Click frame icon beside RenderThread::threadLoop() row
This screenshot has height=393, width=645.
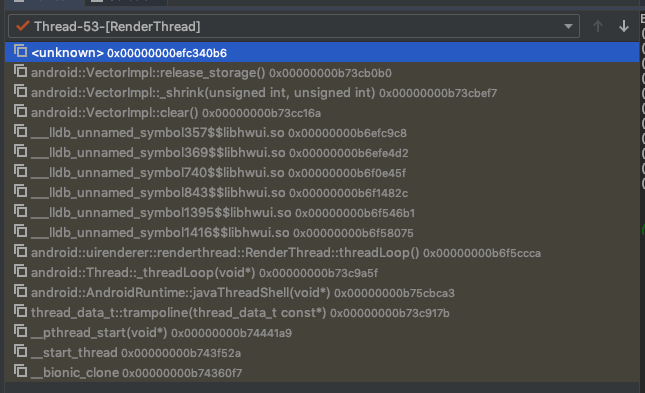20,251
